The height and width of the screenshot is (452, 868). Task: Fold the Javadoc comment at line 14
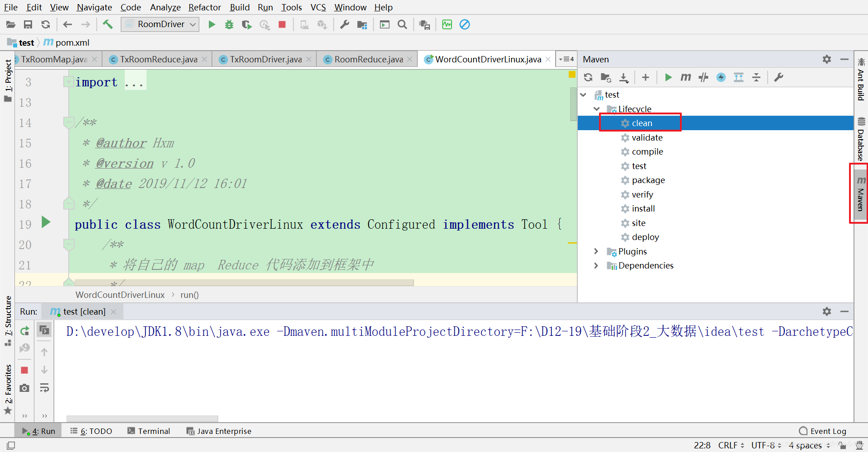[68, 122]
